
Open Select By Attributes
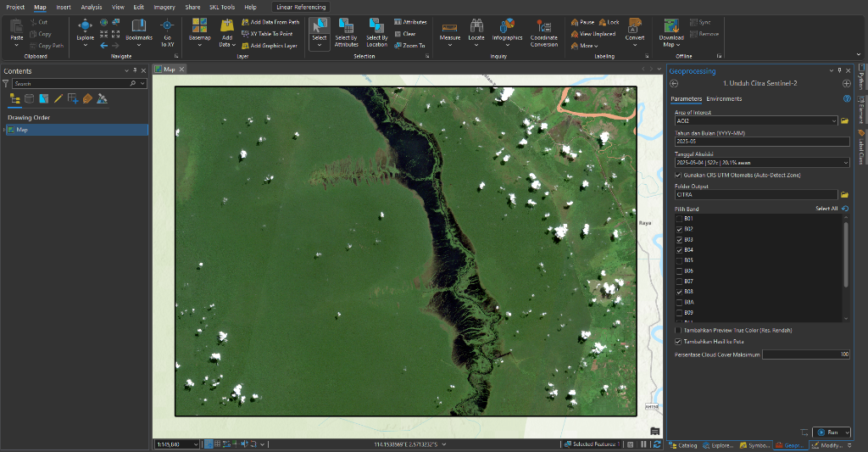click(347, 33)
